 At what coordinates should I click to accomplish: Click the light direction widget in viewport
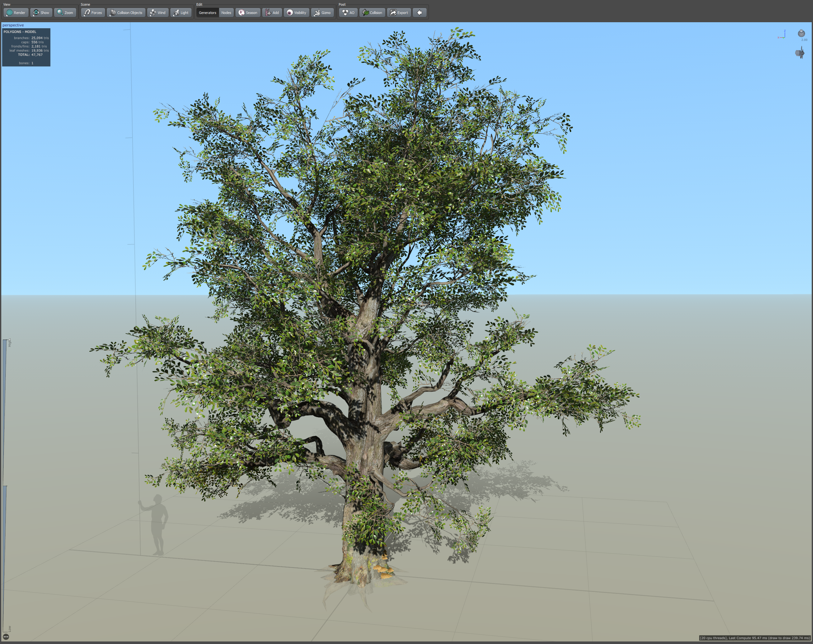(801, 34)
